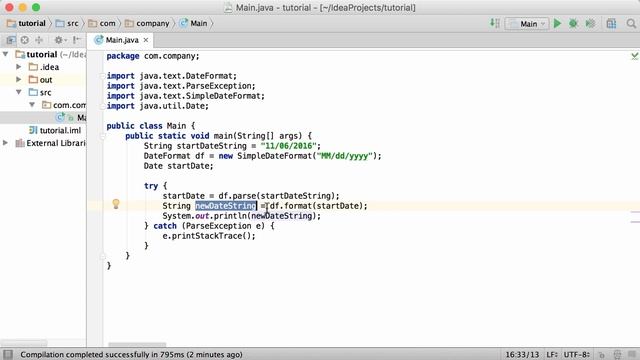This screenshot has height=360, width=640.
Task: Click 'import java.util.Date;' line
Action: [158, 106]
